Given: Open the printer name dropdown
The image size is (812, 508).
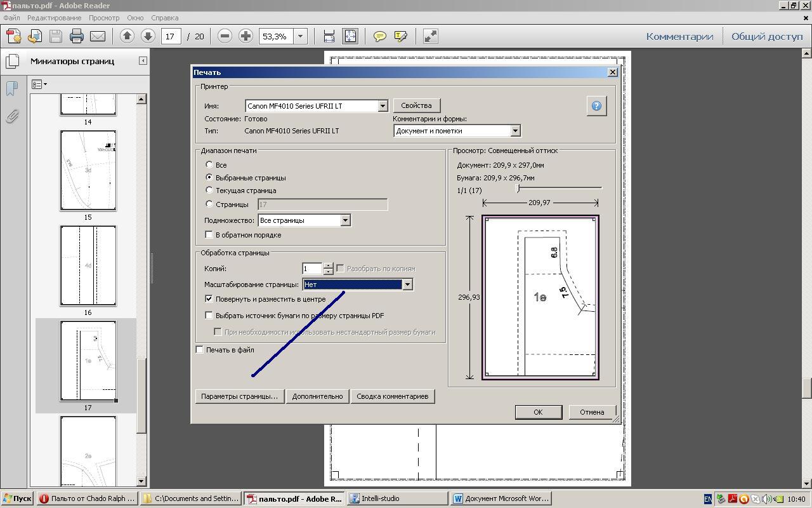Looking at the screenshot, I should tap(383, 106).
